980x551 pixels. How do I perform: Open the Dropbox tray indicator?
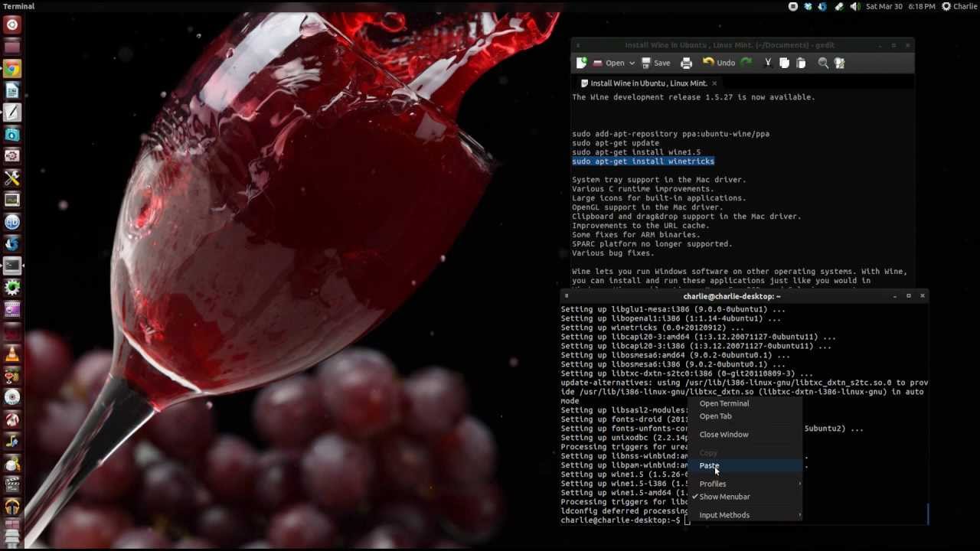pyautogui.click(x=808, y=6)
